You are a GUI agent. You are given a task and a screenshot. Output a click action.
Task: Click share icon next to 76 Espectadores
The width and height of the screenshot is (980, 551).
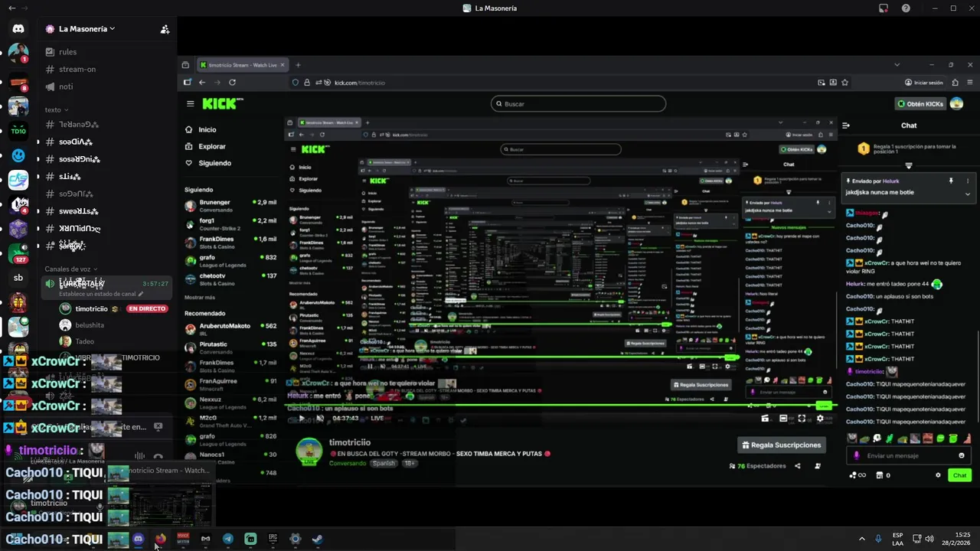pos(797,465)
